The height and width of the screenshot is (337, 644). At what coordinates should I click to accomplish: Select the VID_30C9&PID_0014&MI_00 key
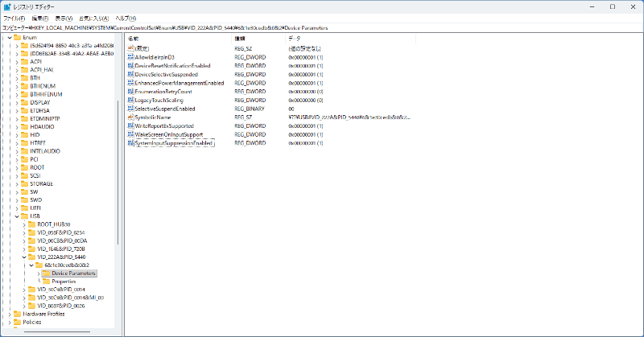click(71, 298)
